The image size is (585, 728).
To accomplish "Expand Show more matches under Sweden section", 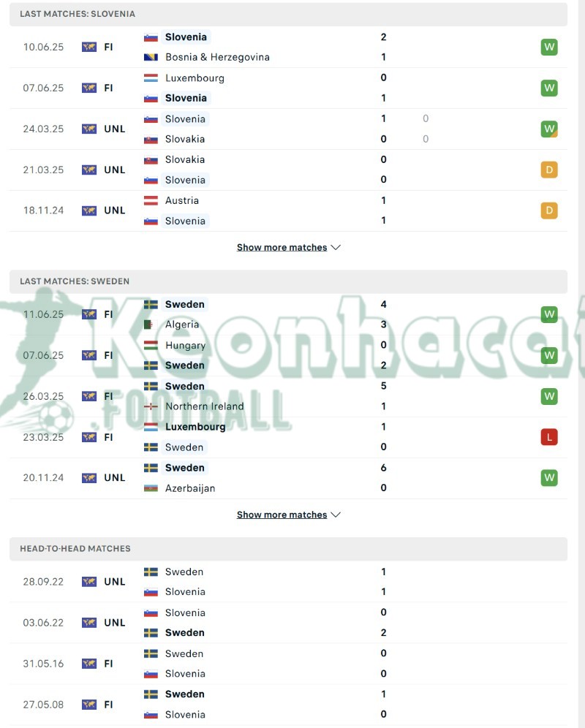I will point(281,515).
